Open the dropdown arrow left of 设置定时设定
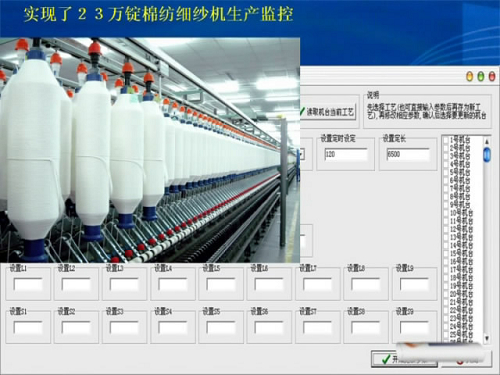Viewport: 500px width, 375px height. click(302, 154)
